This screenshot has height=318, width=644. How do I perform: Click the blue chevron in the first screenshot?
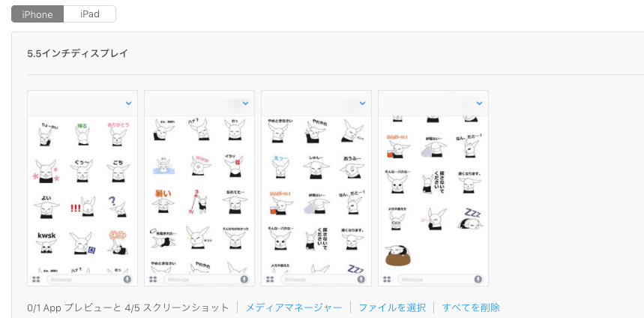tap(128, 103)
